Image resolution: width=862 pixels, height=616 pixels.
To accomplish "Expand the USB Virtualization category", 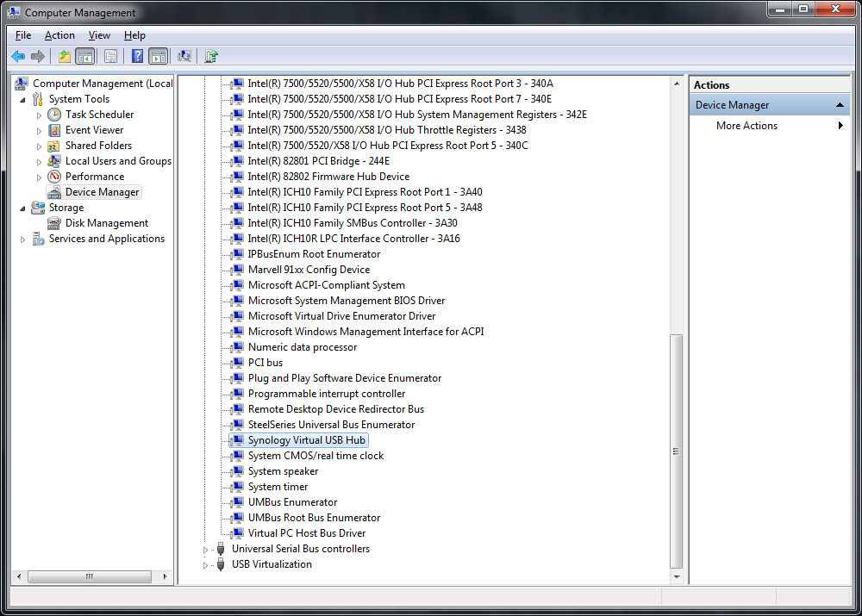I will point(206,565).
